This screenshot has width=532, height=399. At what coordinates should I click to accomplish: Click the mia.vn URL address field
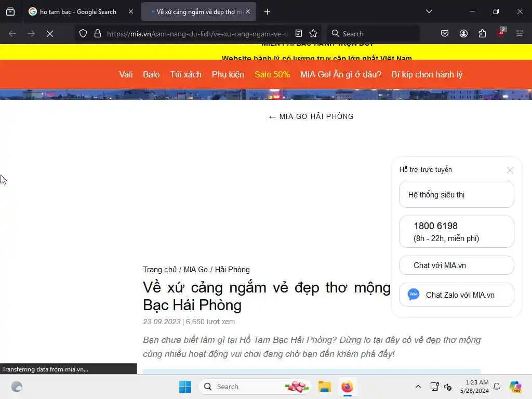click(197, 34)
